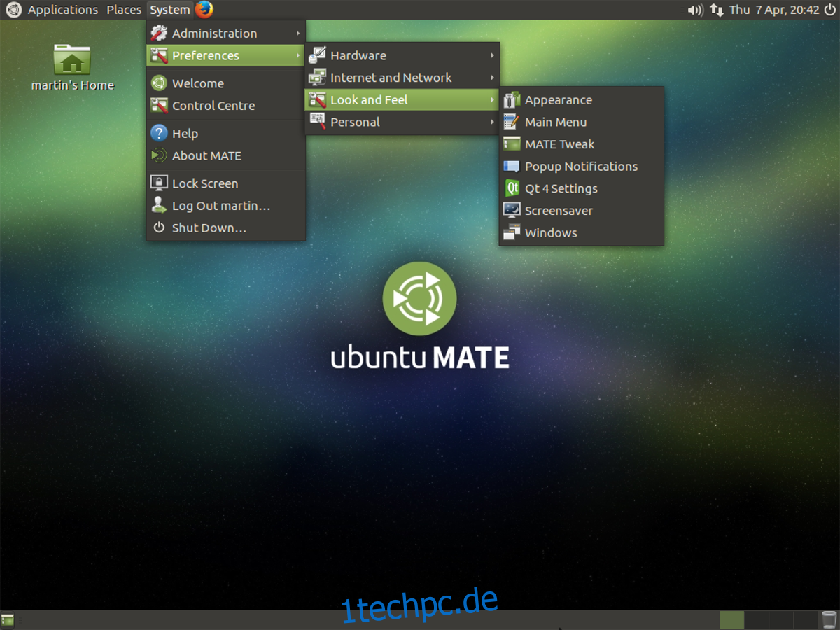Image resolution: width=840 pixels, height=630 pixels.
Task: Click the Log Out user icon
Action: (160, 206)
